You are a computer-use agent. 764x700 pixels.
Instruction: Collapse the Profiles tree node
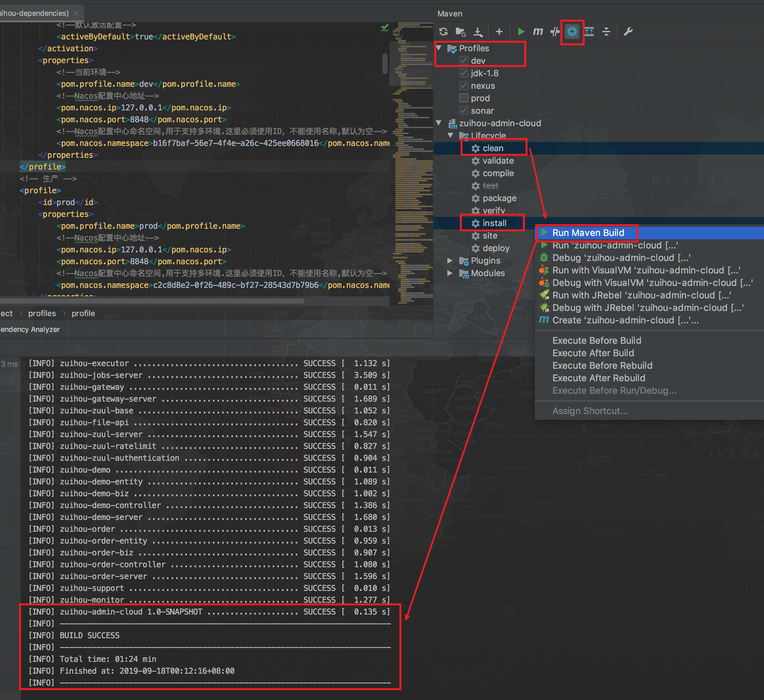point(439,48)
